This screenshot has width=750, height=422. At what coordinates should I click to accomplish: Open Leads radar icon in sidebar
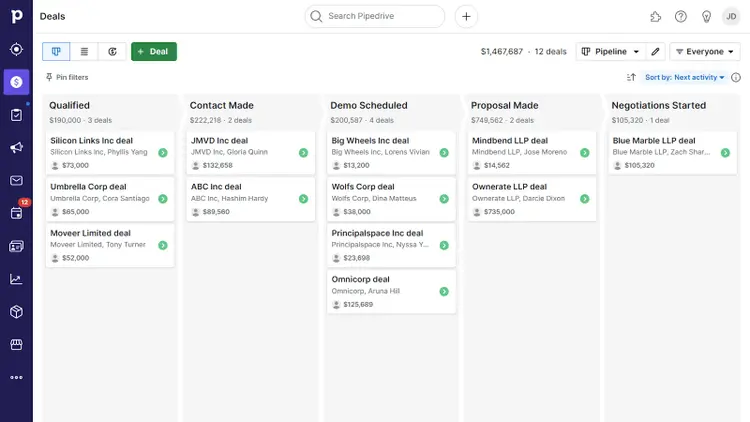(x=16, y=49)
